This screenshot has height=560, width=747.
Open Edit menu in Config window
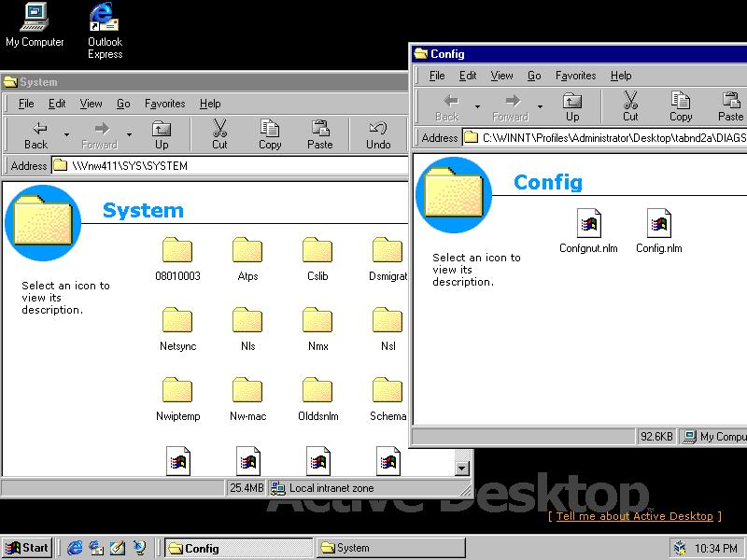(468, 76)
